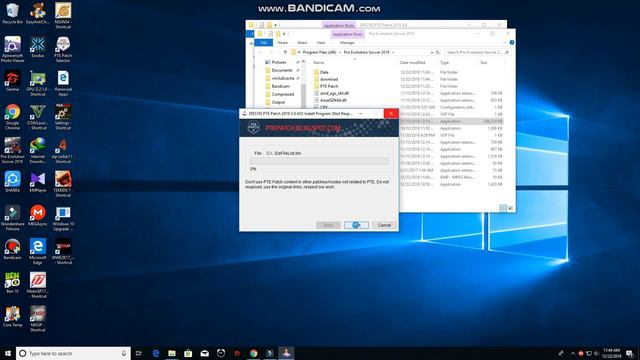
Task: Select the Ben 10 desktop icon
Action: tap(12, 283)
